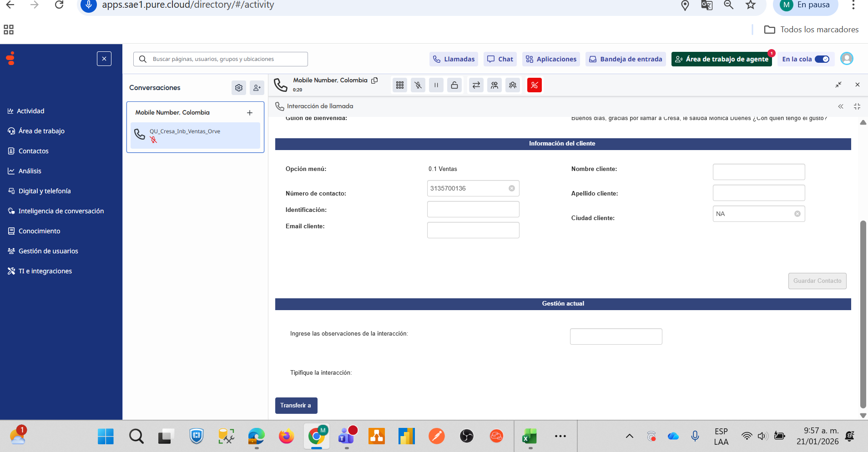Show hidden system tray icons
Image resolution: width=868 pixels, height=452 pixels.
tap(630, 437)
